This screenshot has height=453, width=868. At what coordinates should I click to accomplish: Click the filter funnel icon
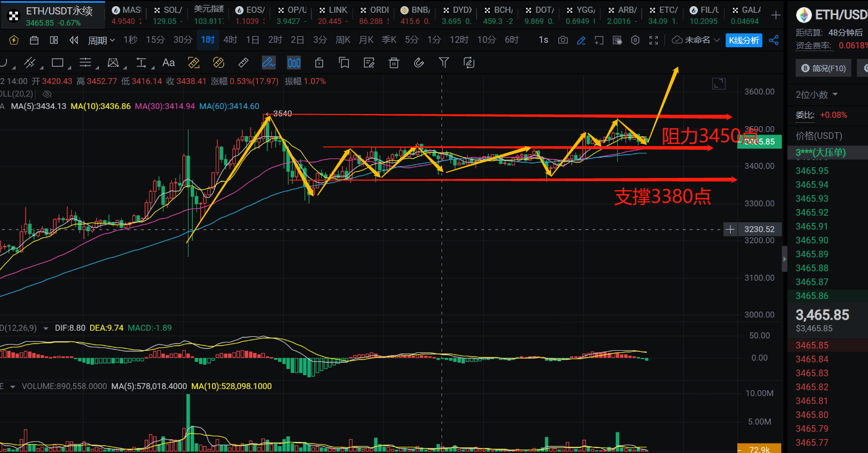[x=444, y=63]
